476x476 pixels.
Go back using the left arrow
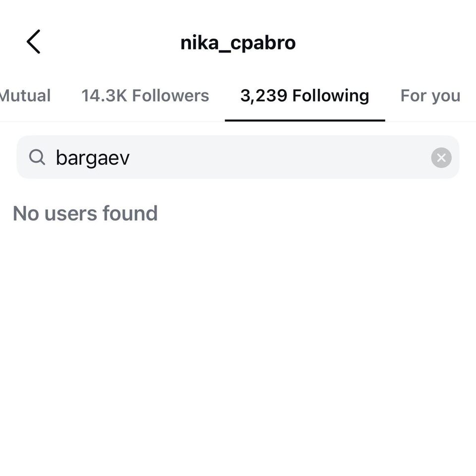pyautogui.click(x=33, y=42)
